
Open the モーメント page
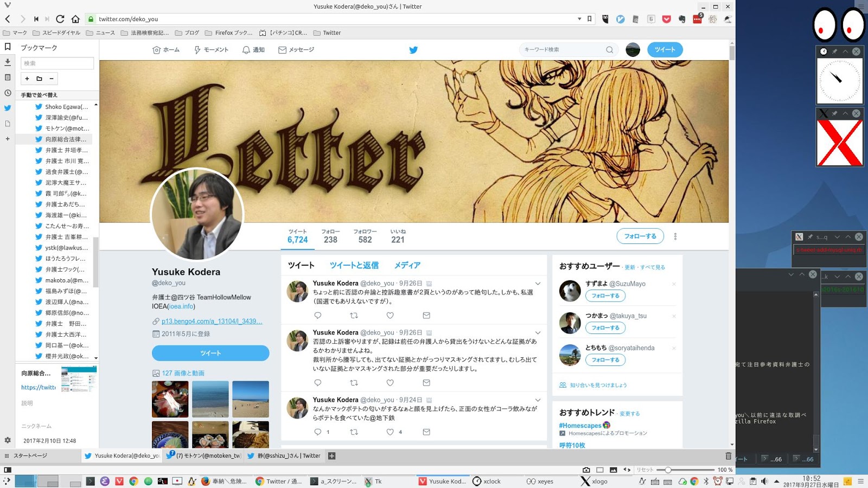coord(211,50)
